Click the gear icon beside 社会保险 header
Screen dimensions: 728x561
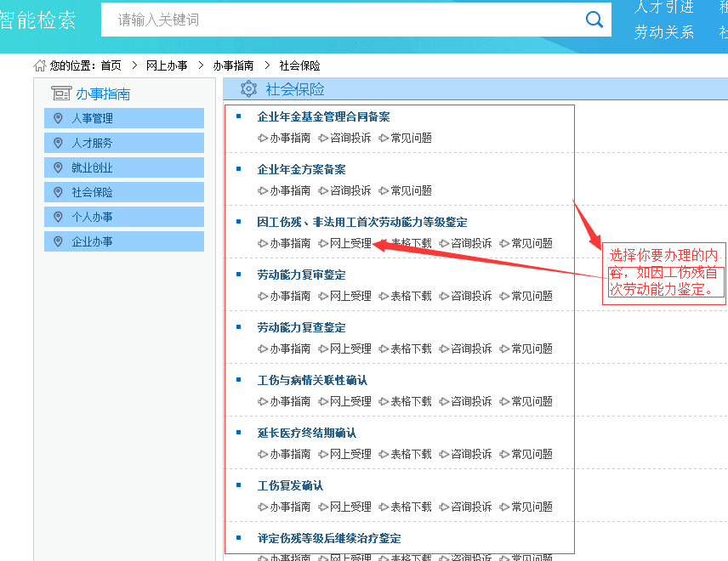click(x=247, y=88)
